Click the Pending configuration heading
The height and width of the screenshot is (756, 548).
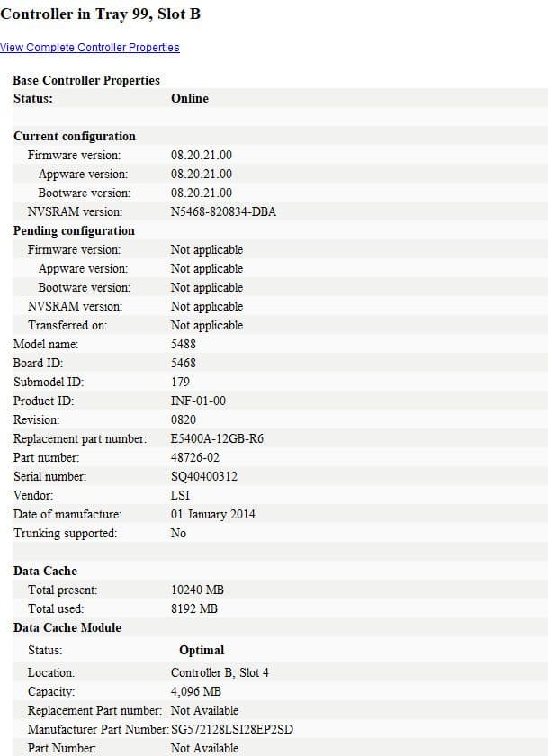click(x=74, y=231)
